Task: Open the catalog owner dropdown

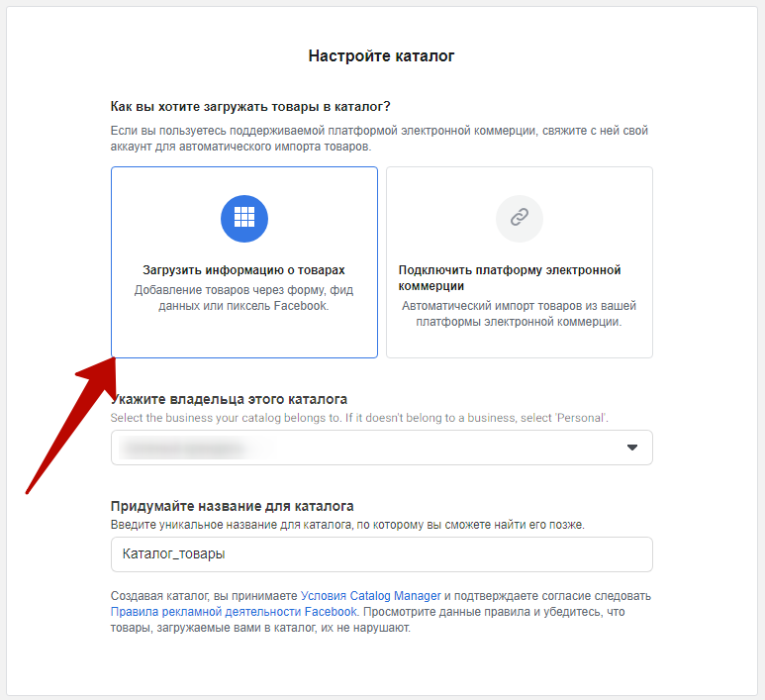Action: tap(382, 448)
